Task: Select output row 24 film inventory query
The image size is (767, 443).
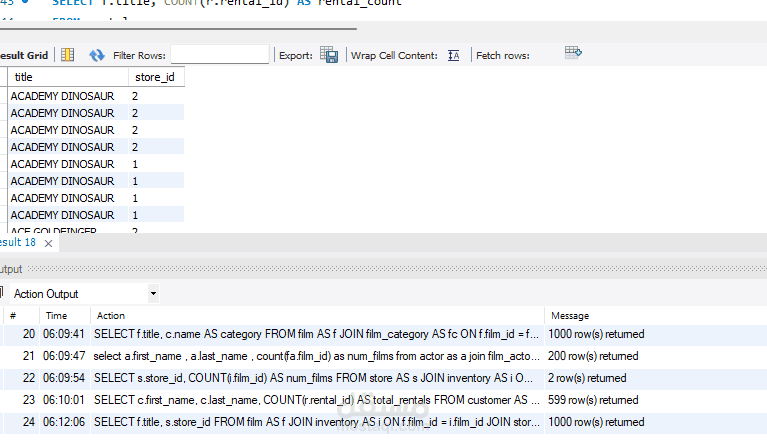Action: point(384,422)
